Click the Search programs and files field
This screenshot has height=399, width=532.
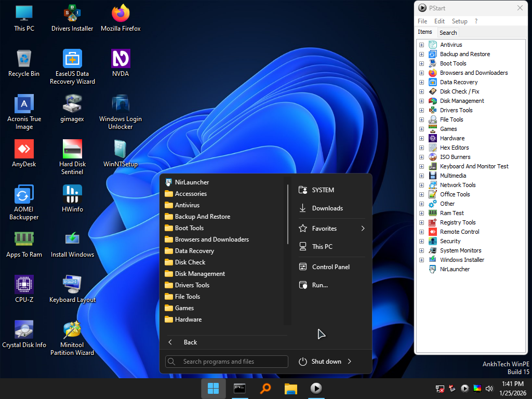(226, 362)
